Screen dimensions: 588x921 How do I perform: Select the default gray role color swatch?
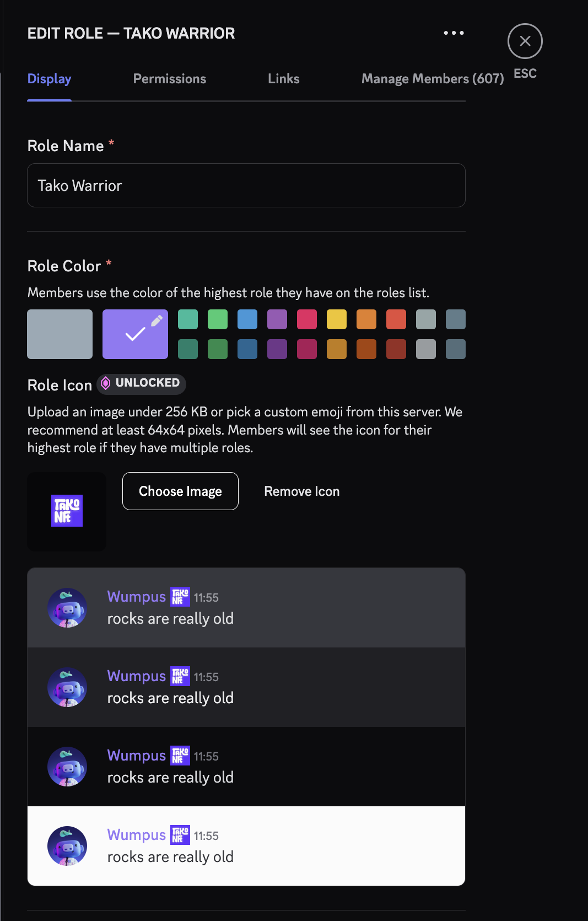(x=60, y=334)
